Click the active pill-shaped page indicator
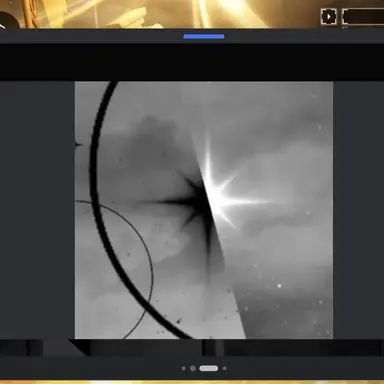 (209, 368)
